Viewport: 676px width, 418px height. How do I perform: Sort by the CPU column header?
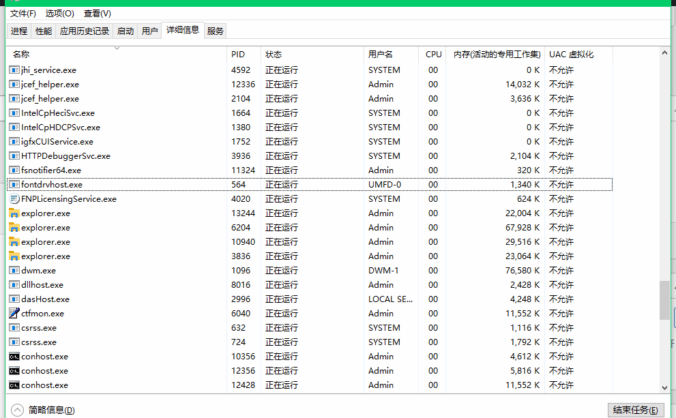(432, 54)
